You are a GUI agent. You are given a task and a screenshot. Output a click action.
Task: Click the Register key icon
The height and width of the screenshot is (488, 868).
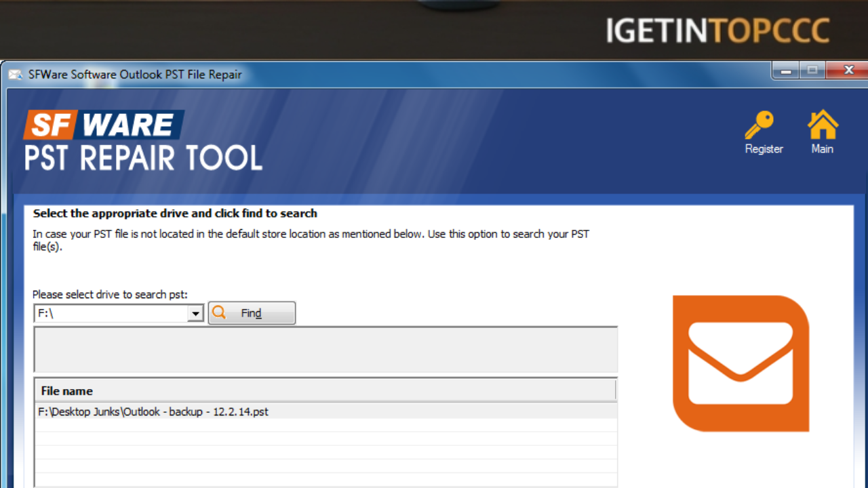(759, 125)
